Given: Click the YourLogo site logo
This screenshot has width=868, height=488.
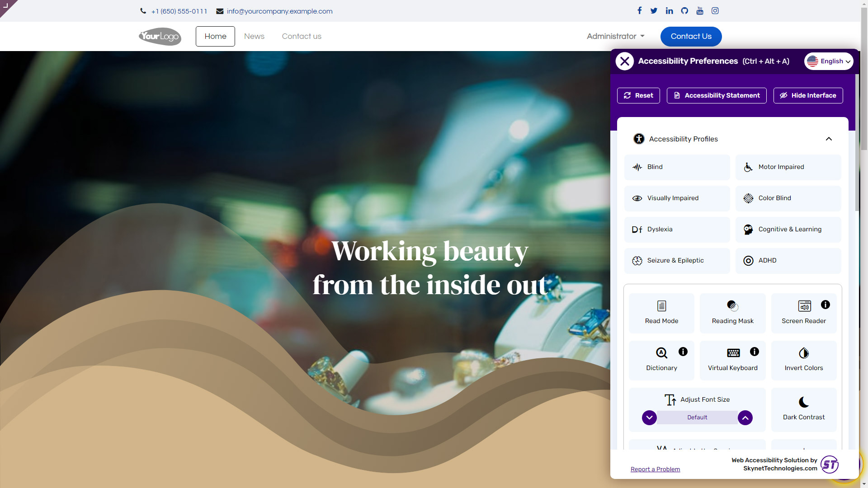Looking at the screenshot, I should tap(160, 37).
